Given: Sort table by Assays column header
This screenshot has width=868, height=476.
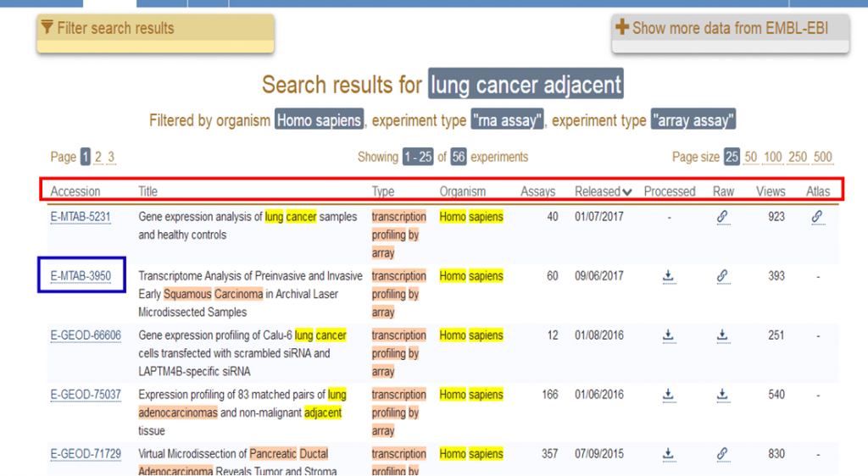Looking at the screenshot, I should coord(537,191).
